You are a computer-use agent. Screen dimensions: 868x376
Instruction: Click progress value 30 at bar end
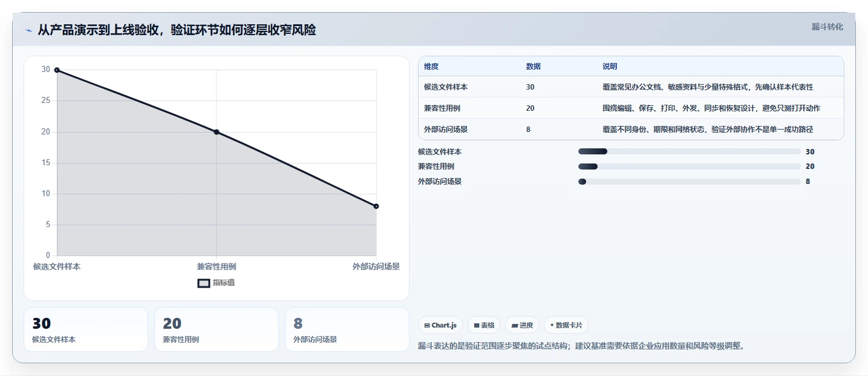810,151
